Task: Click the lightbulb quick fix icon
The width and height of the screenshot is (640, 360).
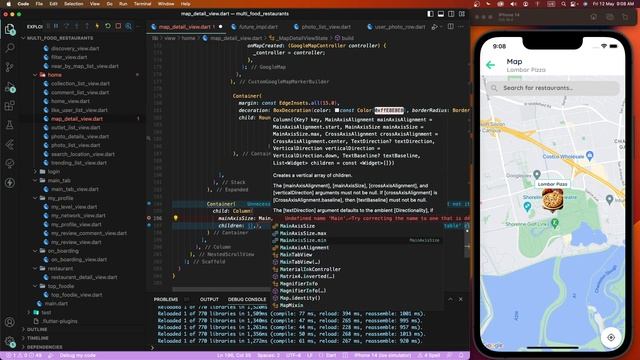Action: (176, 218)
